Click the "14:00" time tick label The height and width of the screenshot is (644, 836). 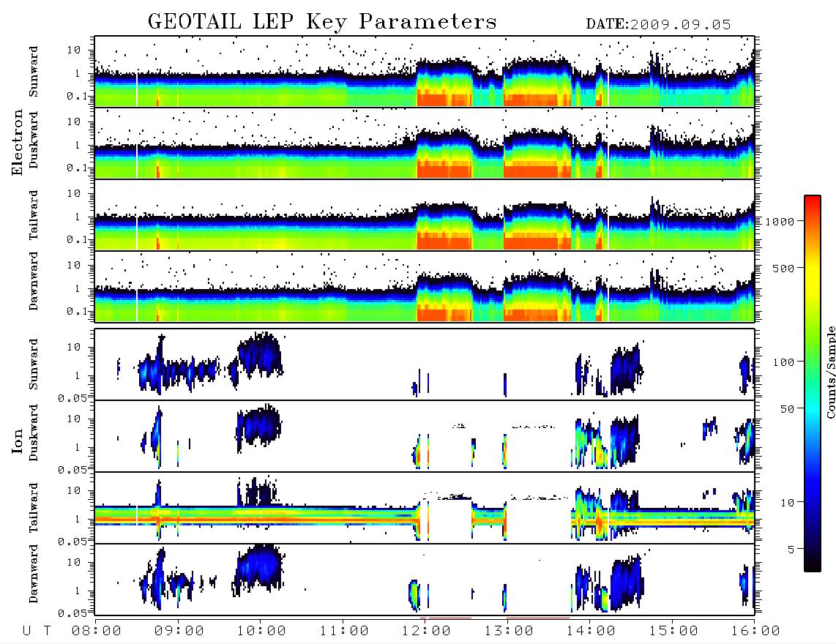(x=591, y=631)
